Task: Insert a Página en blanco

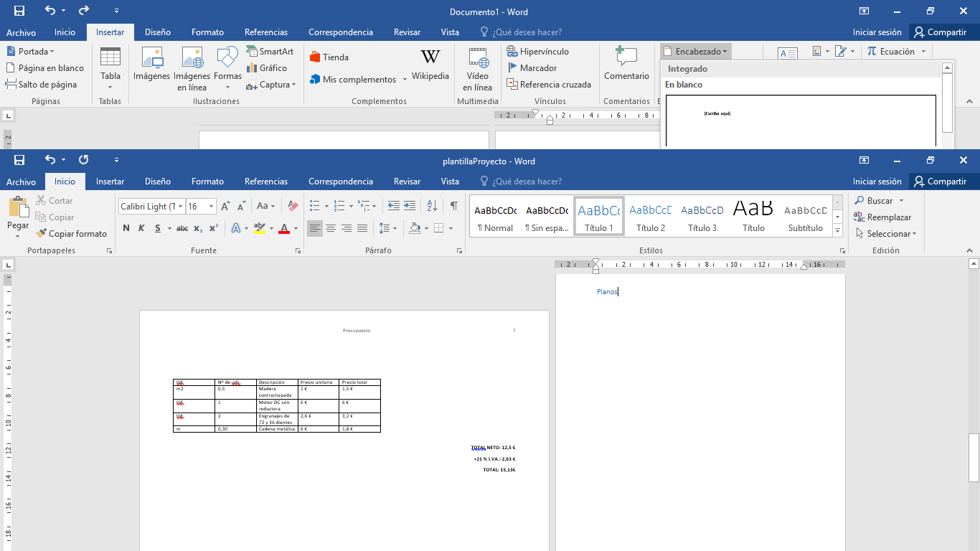Action: coord(44,68)
